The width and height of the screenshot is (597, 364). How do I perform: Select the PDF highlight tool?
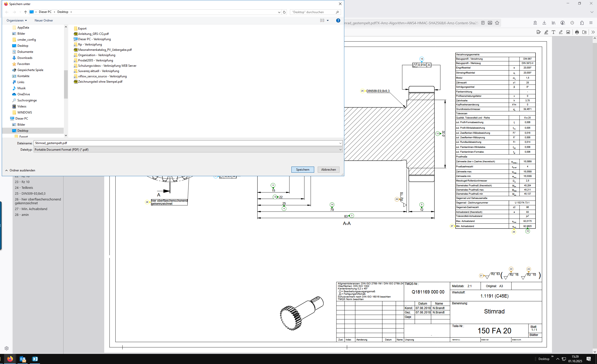(x=546, y=32)
